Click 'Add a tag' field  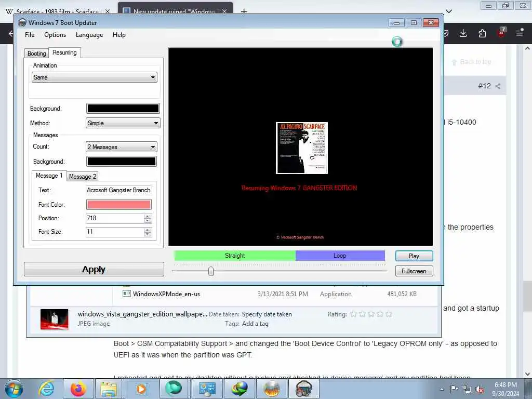(255, 324)
